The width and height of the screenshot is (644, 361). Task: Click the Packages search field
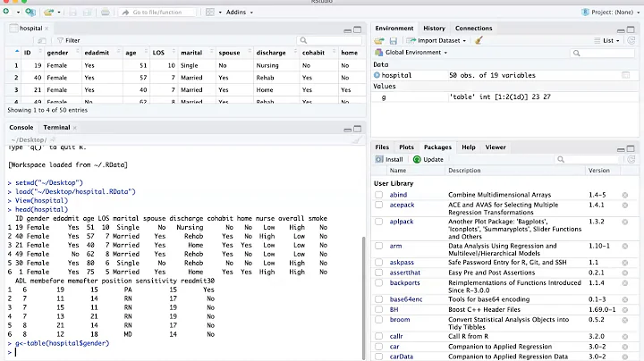587,159
